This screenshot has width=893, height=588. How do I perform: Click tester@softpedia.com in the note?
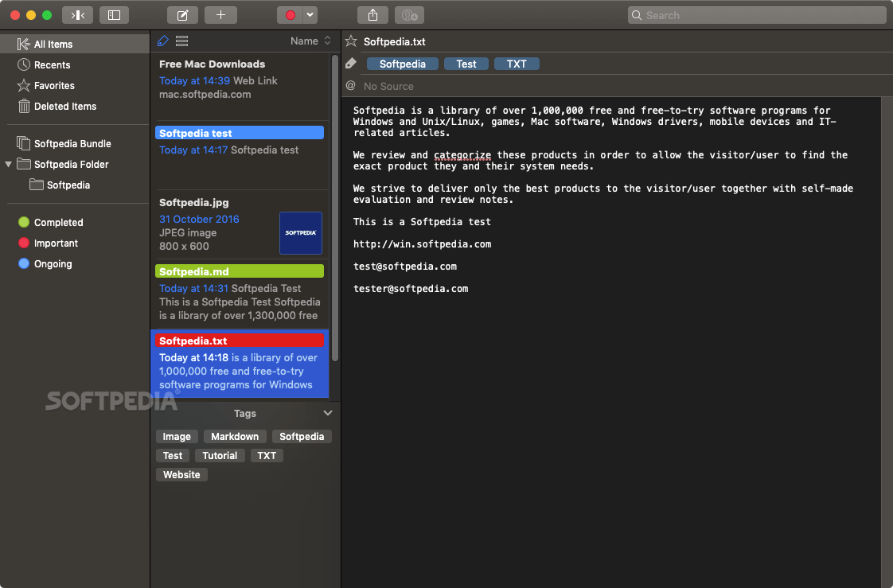(411, 289)
